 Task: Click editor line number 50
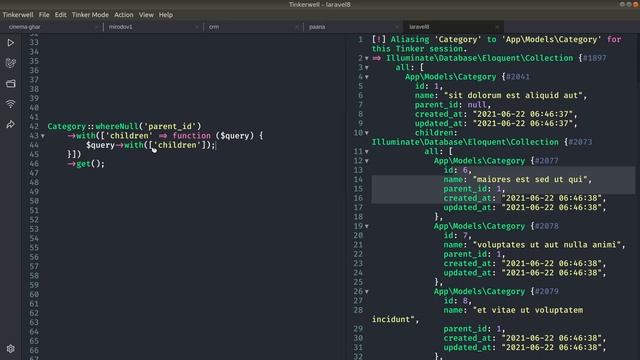[34, 201]
